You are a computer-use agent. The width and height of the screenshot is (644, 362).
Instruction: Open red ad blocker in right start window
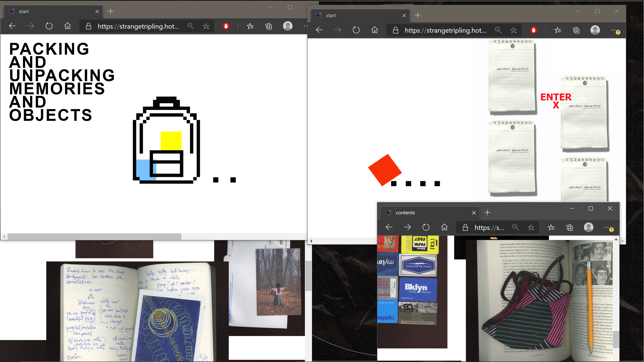click(x=533, y=30)
